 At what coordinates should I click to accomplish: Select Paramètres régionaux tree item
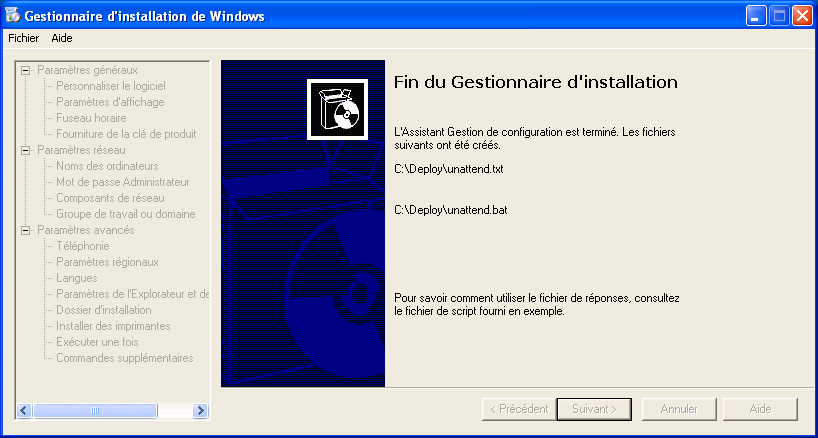click(107, 262)
